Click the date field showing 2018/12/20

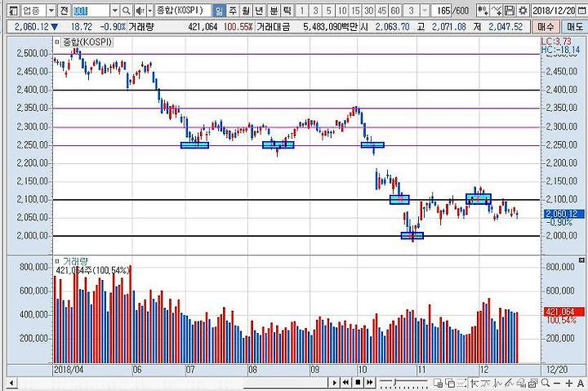point(554,11)
